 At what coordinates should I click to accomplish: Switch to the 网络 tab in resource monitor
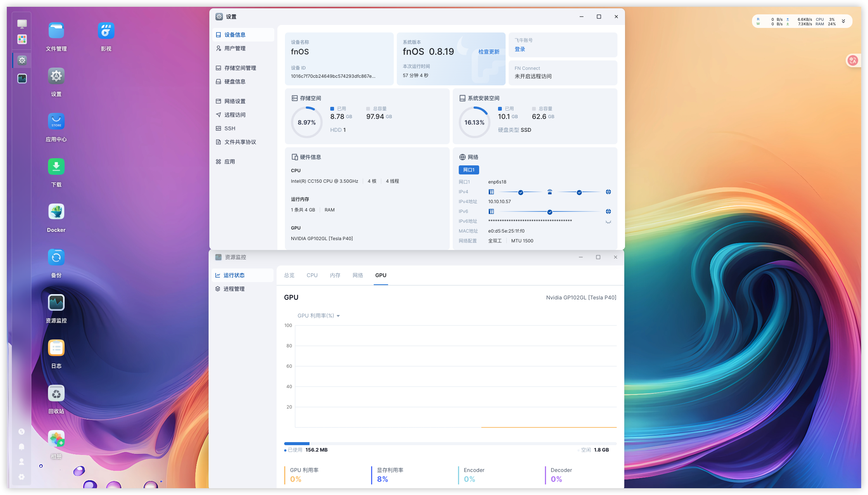pyautogui.click(x=357, y=275)
